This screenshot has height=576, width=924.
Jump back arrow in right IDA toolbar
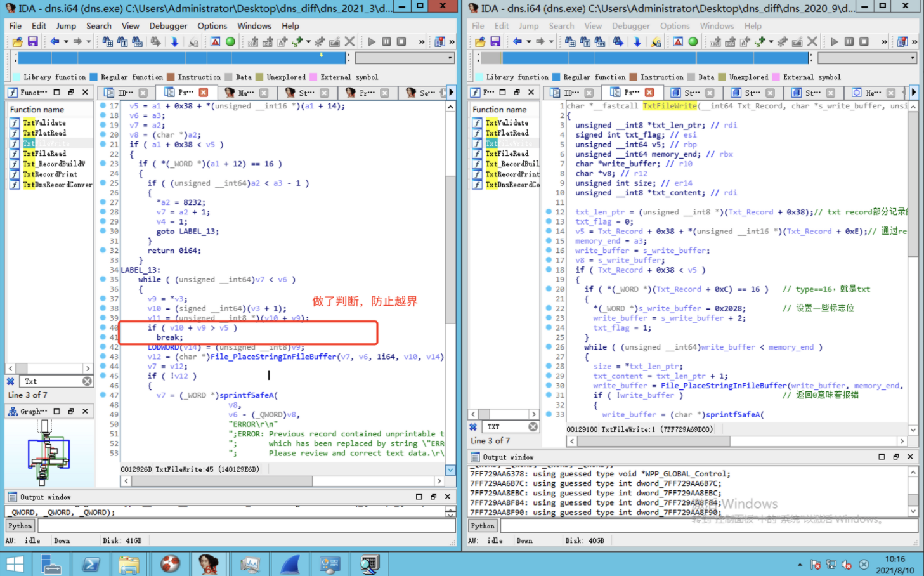click(x=517, y=42)
